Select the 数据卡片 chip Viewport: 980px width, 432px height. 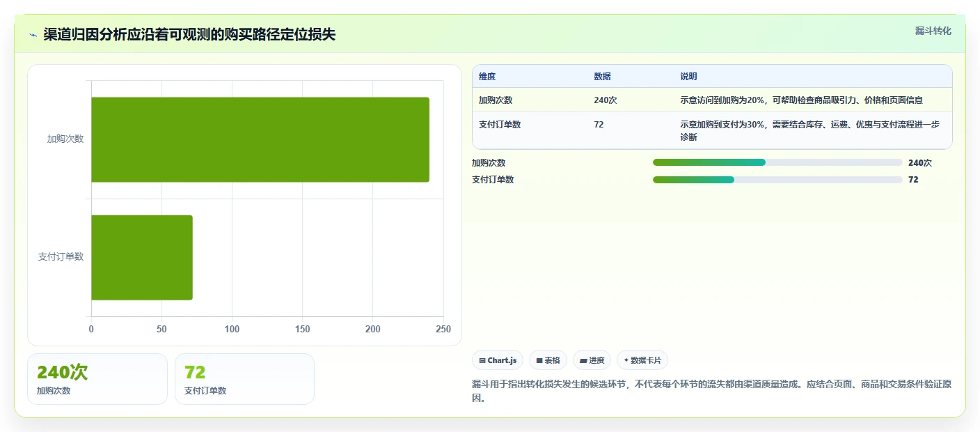pyautogui.click(x=642, y=360)
